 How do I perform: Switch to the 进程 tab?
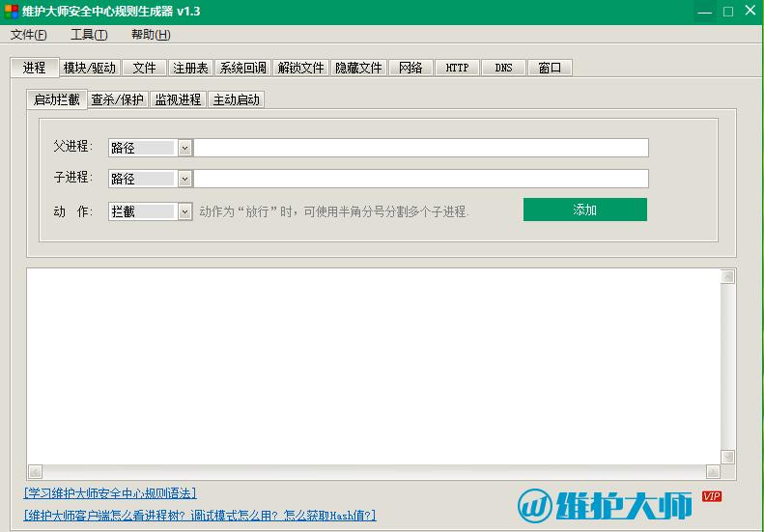point(35,68)
